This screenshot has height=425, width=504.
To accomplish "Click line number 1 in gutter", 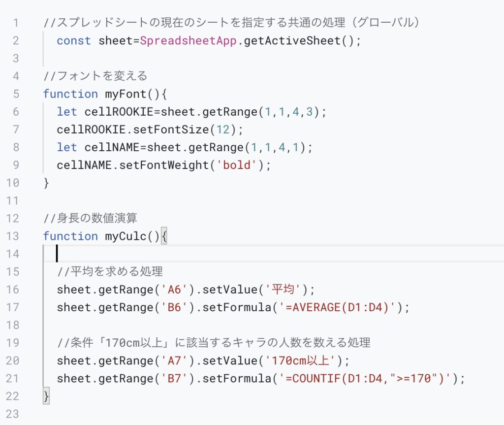I will pos(16,23).
